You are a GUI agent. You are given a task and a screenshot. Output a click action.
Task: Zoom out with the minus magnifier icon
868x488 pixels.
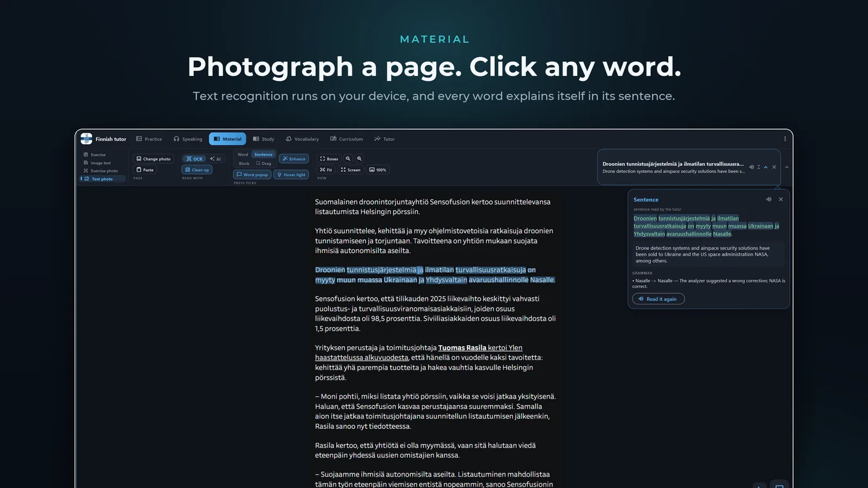click(x=348, y=159)
